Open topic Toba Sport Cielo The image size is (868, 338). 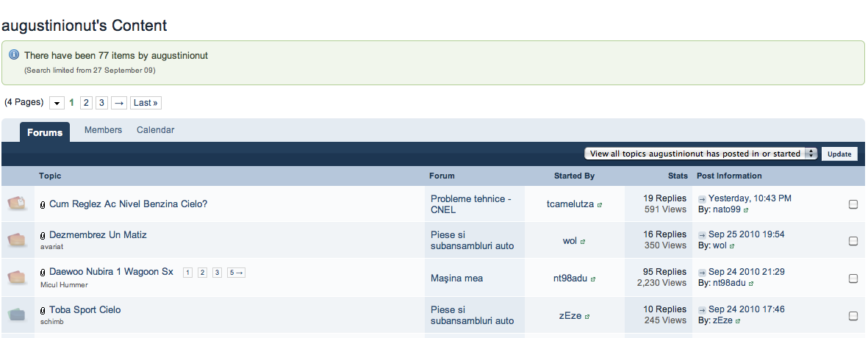coord(85,310)
